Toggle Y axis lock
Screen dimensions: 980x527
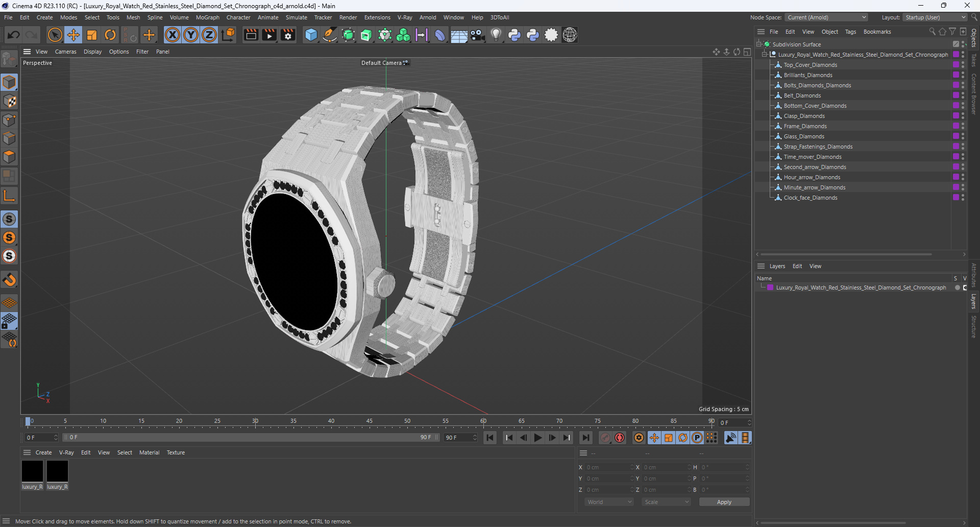coord(191,35)
